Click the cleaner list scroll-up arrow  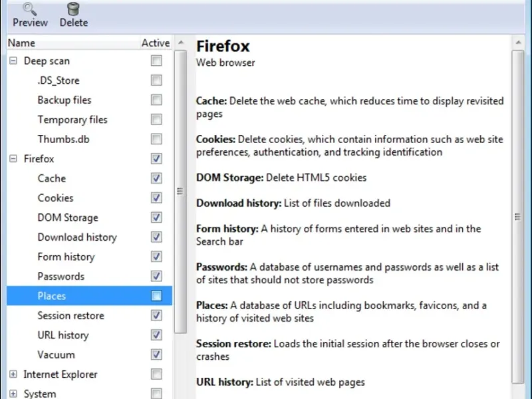pyautogui.click(x=180, y=43)
